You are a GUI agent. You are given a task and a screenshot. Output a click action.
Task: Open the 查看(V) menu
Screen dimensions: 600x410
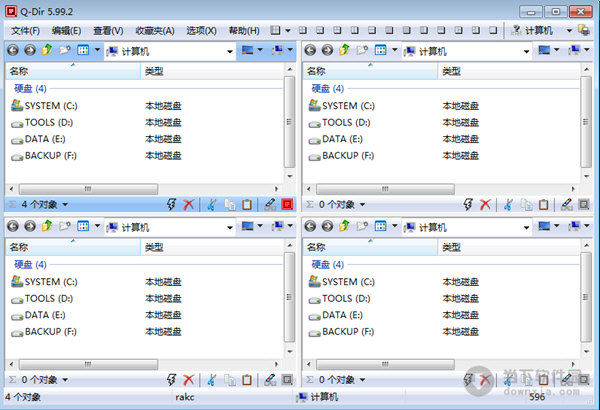(x=108, y=31)
